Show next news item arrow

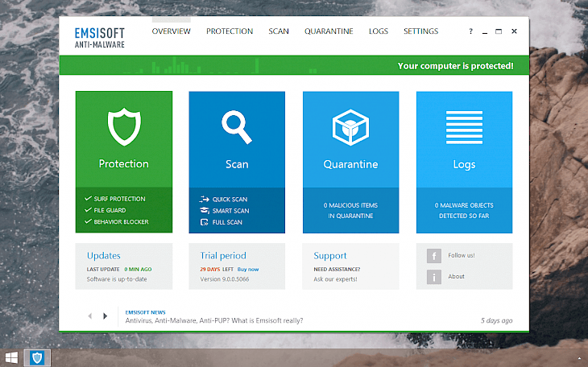106,316
